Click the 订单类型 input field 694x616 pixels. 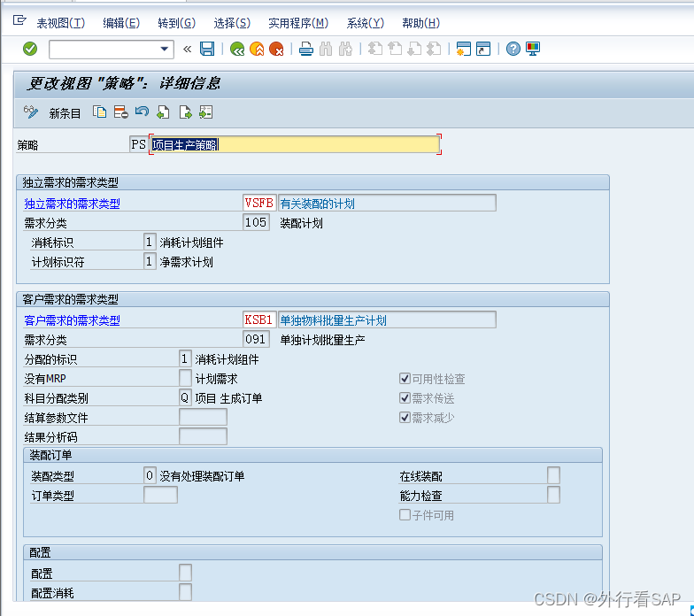pyautogui.click(x=161, y=495)
